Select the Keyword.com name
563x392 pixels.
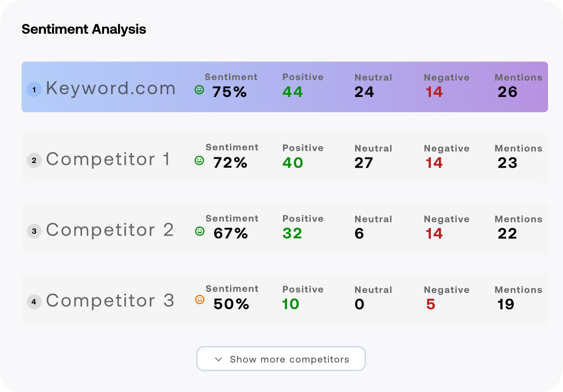click(x=111, y=89)
